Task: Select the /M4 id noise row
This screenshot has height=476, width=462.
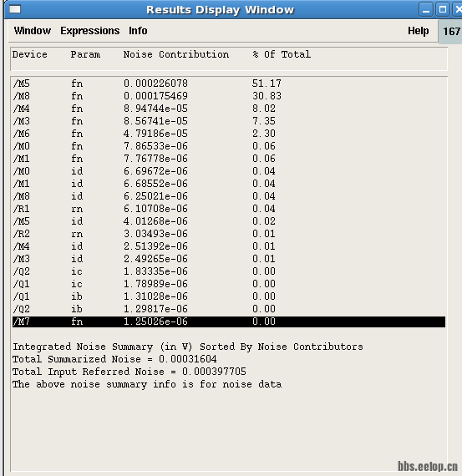Action: [x=229, y=246]
